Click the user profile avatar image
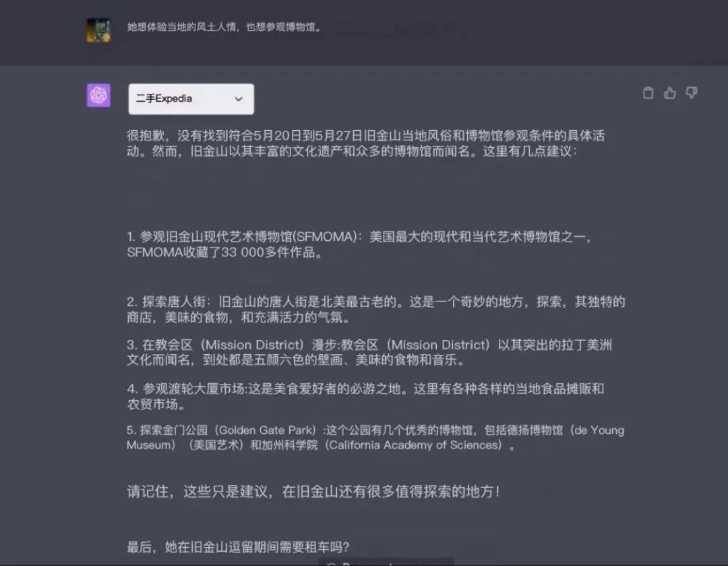This screenshot has width=728, height=566. tap(98, 30)
